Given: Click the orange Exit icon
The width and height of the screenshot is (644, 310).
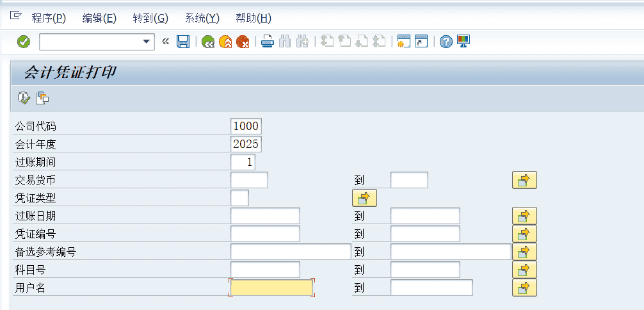Looking at the screenshot, I should coord(225,42).
